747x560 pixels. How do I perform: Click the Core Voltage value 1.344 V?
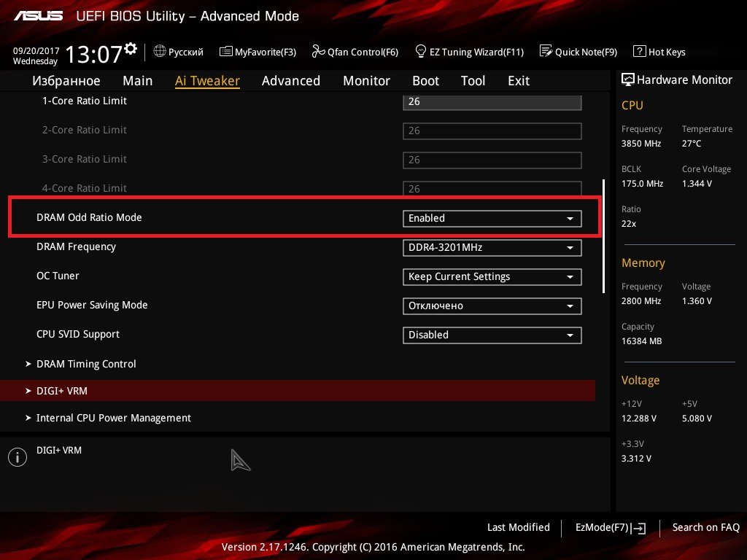click(697, 183)
